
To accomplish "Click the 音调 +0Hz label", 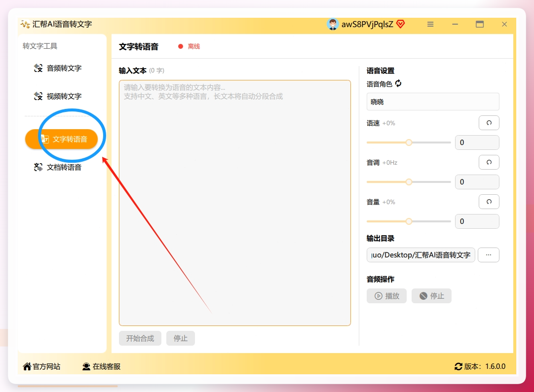I will [382, 163].
